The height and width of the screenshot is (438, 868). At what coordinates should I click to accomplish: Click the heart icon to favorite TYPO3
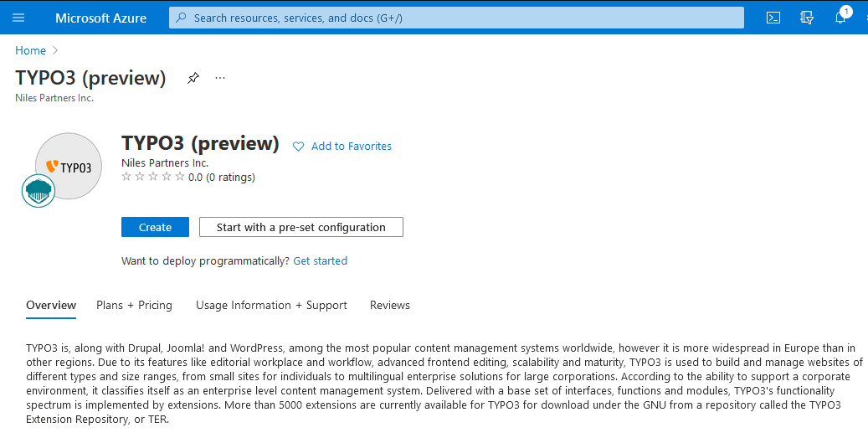[x=298, y=147]
